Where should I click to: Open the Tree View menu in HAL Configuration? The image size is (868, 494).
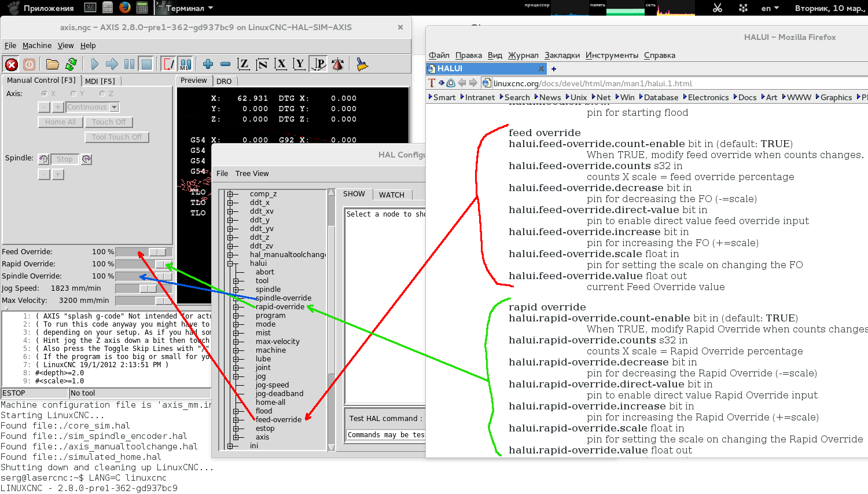click(252, 174)
